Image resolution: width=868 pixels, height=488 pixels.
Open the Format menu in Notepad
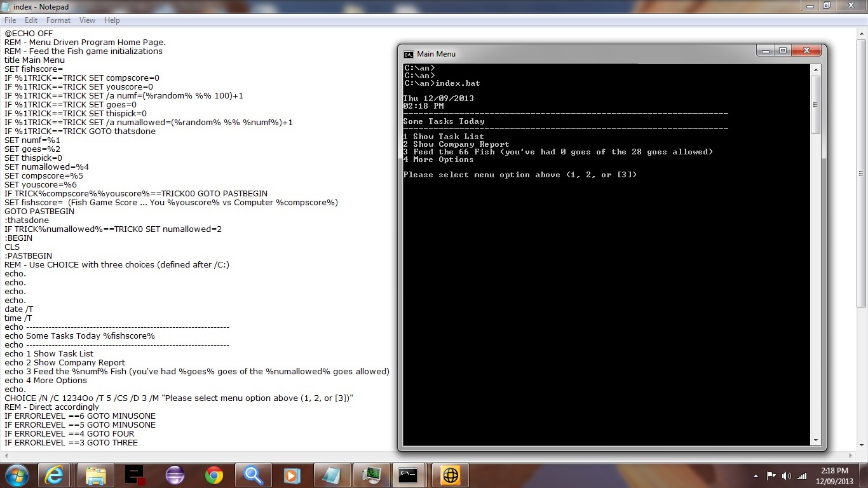58,20
